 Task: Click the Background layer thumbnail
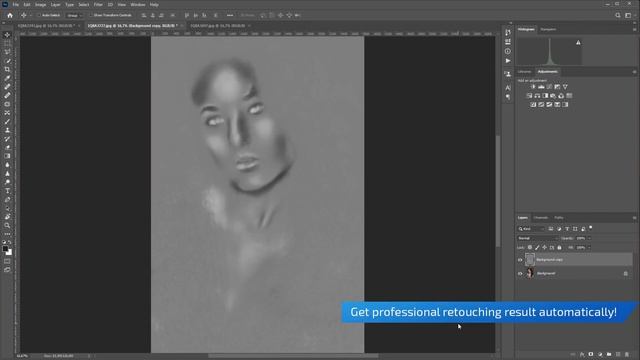[x=530, y=273]
